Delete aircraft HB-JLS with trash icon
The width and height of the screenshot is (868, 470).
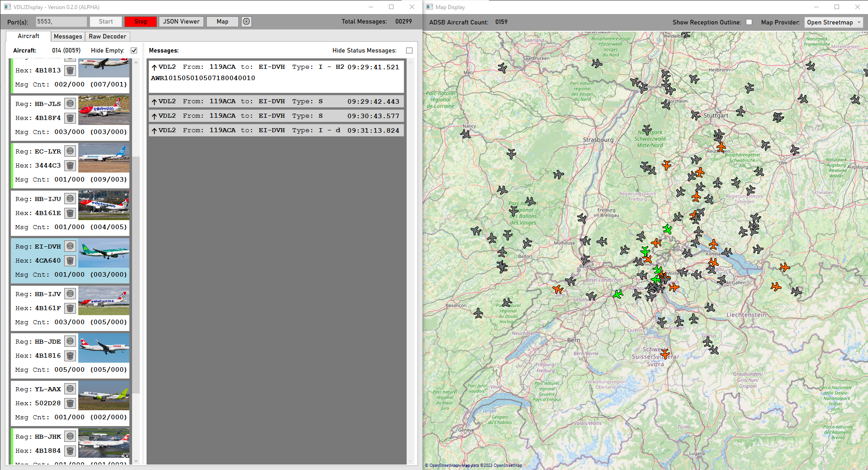(70, 118)
